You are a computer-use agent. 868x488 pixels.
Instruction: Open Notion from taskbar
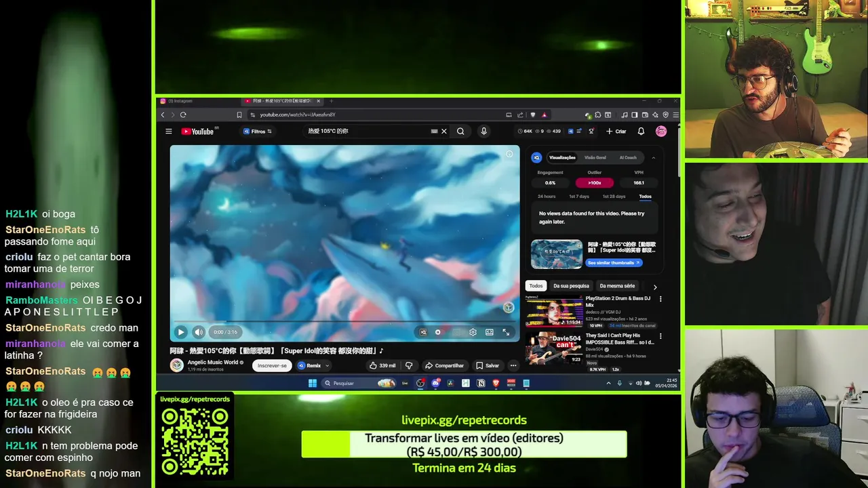coord(481,383)
